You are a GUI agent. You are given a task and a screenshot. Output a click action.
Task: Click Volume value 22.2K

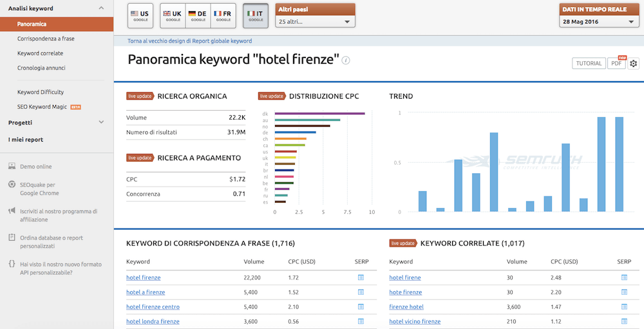[x=237, y=117]
